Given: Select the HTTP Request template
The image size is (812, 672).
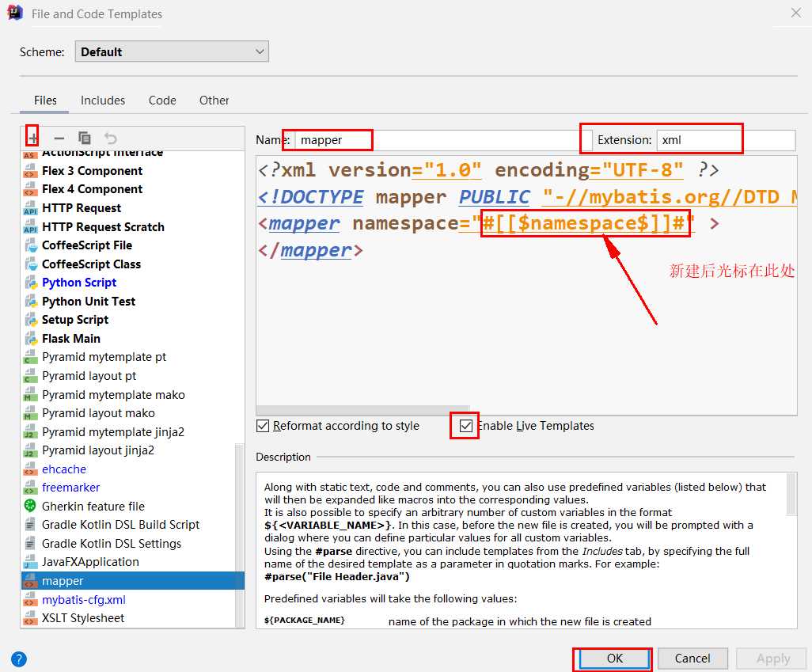Looking at the screenshot, I should (x=82, y=207).
